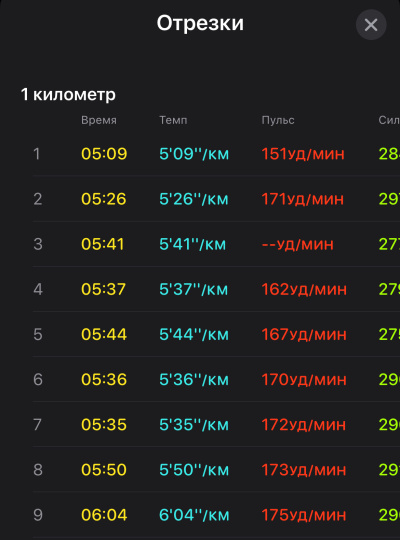Image resolution: width=400 pixels, height=540 pixels.
Task: Tap the 1 километр section heading
Action: (x=68, y=94)
